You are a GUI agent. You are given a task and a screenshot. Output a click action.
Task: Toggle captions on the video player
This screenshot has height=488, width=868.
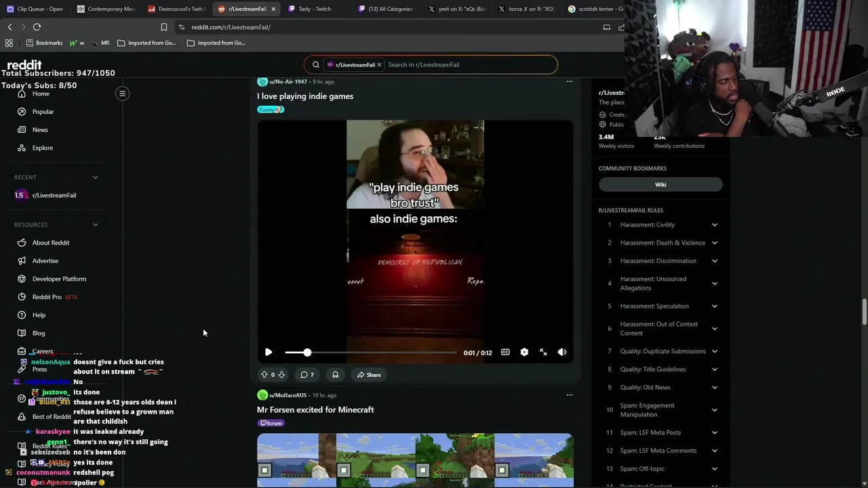pos(505,352)
